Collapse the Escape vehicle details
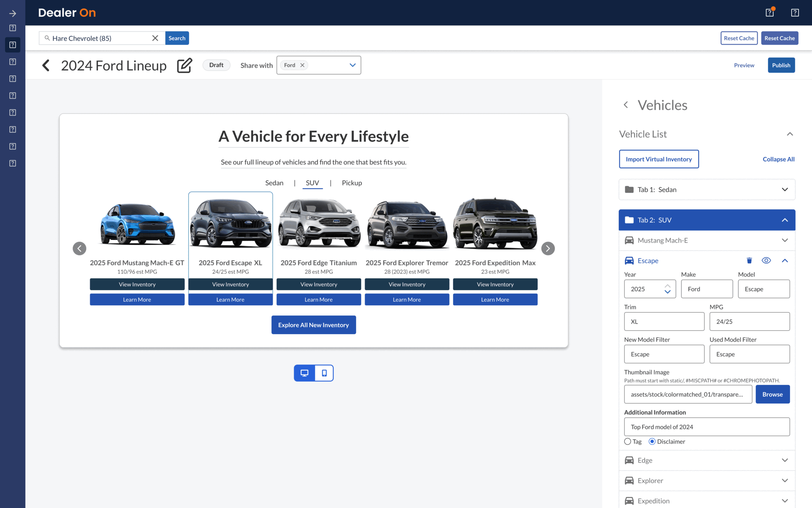 pyautogui.click(x=785, y=261)
